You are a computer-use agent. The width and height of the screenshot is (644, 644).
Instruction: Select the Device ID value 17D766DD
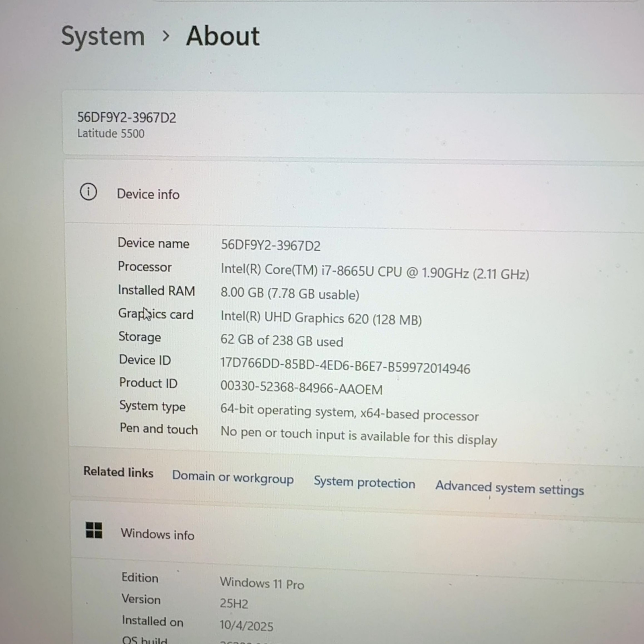point(345,366)
